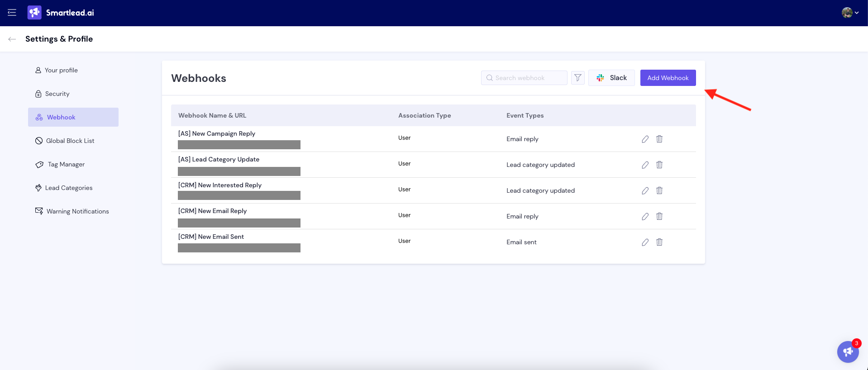
Task: Open Tag Manager from the sidebar
Action: pos(66,164)
